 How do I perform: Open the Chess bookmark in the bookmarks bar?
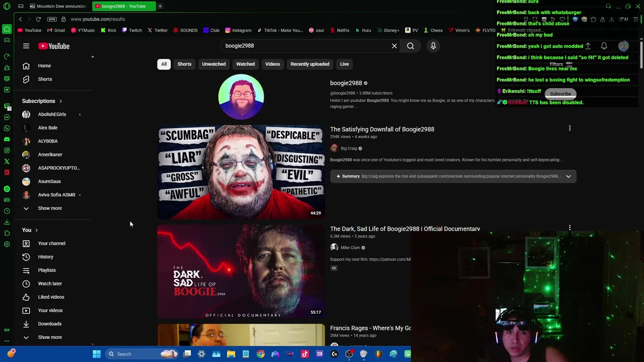click(433, 30)
